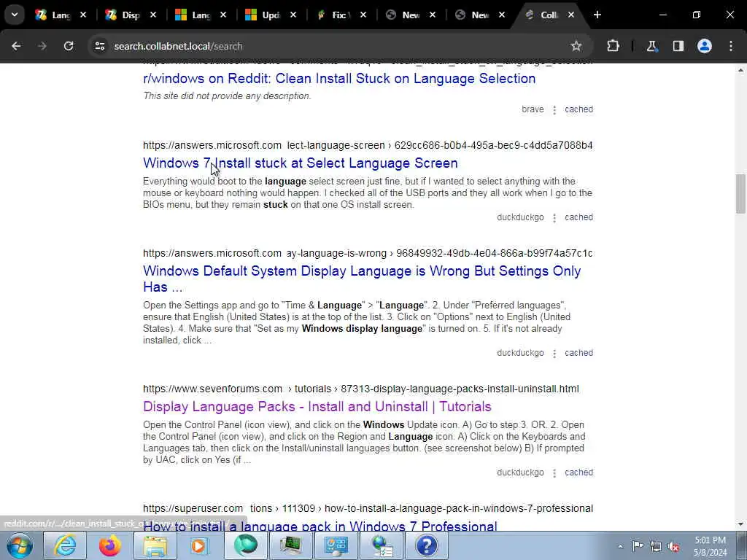Expand the tab search dropdown

point(15,15)
